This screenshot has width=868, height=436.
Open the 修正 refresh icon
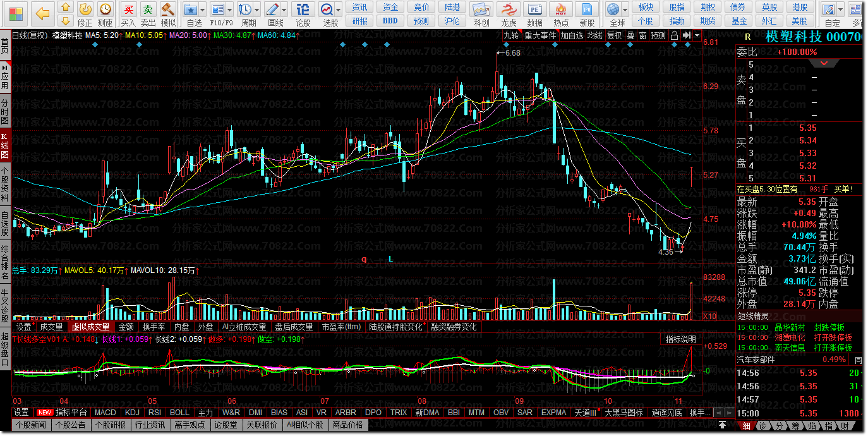pyautogui.click(x=85, y=8)
